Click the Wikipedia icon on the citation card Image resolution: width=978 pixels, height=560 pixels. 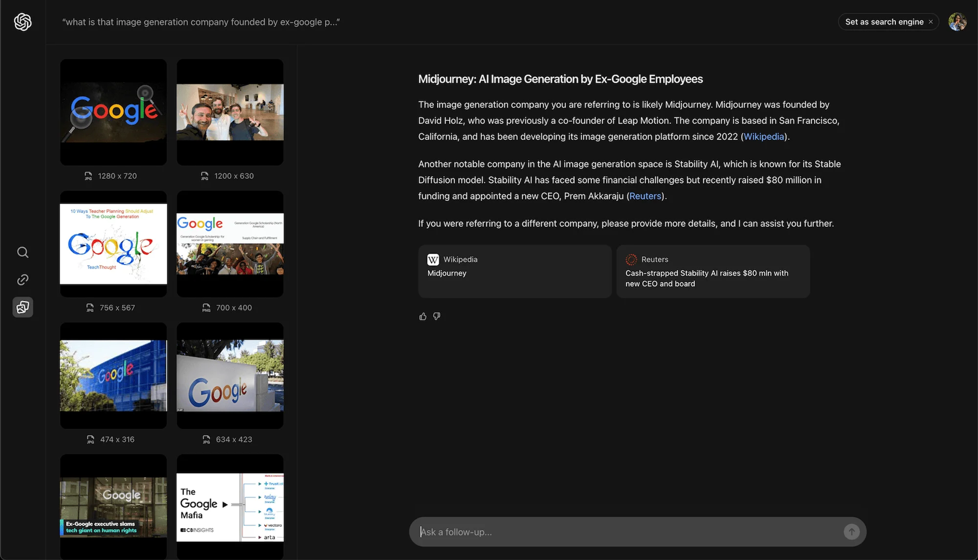point(432,259)
